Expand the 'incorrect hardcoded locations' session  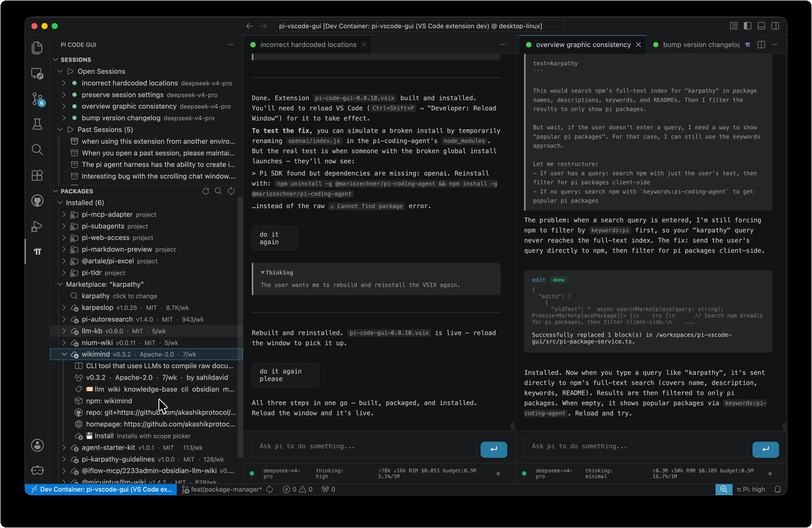click(64, 83)
